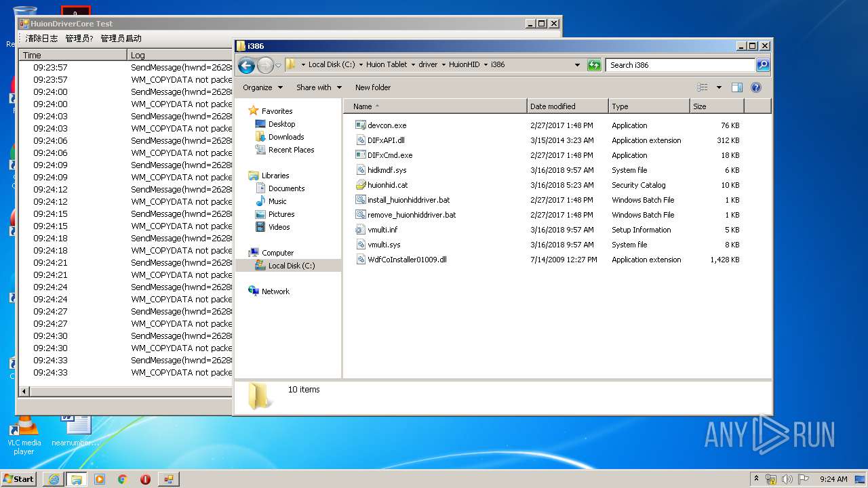Select Music library
Viewport: 868px width, 488px height.
(277, 201)
